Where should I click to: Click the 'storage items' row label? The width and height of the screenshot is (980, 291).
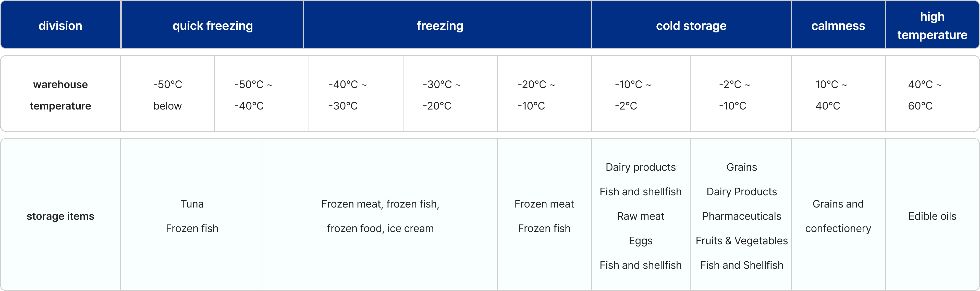tap(60, 216)
